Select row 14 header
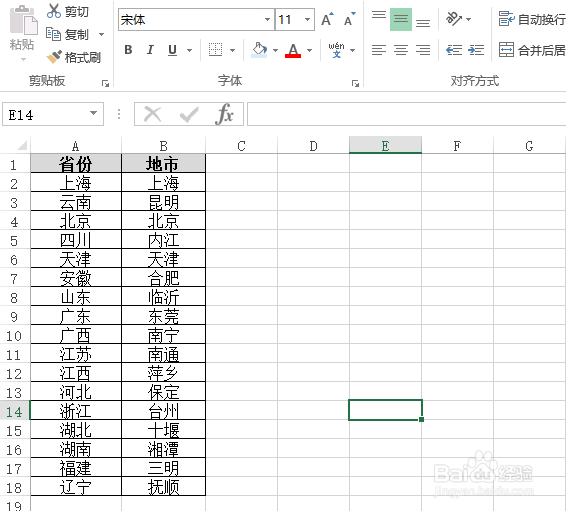 pyautogui.click(x=14, y=411)
